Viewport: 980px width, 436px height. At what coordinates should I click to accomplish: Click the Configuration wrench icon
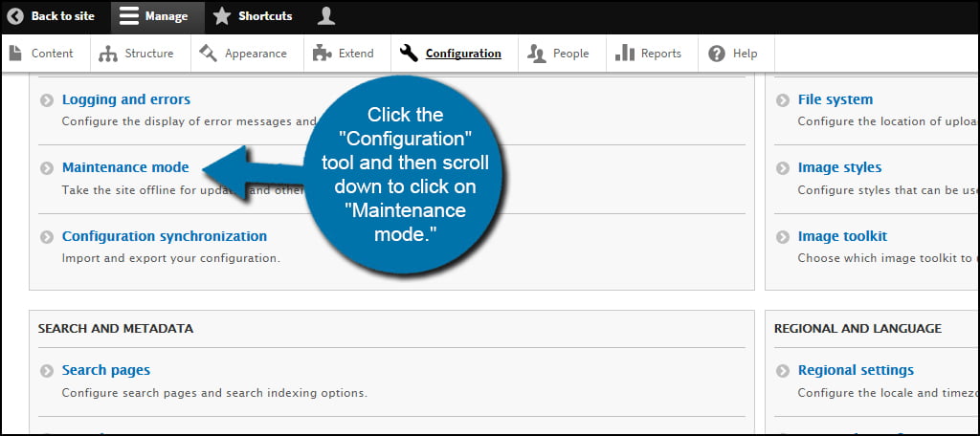[x=409, y=54]
